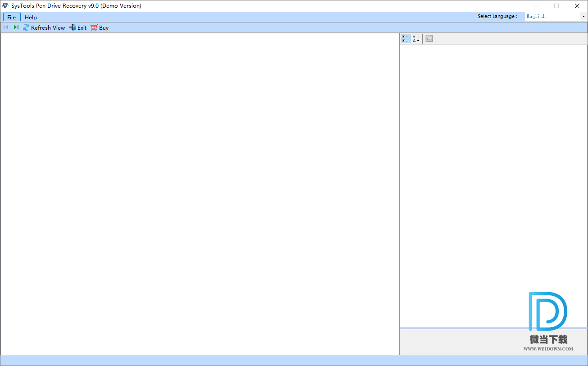Maximize the SysTools window
Image resolution: width=588 pixels, height=366 pixels.
556,6
